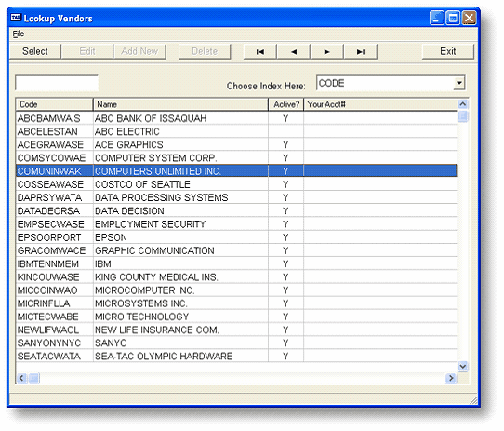Viewport: 504px width, 431px height.
Task: Select the DATA DECISION vendor
Action: (129, 210)
